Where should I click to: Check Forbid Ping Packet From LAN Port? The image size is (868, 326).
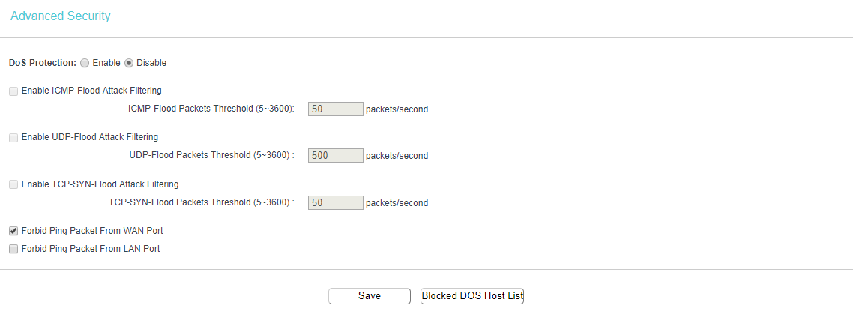coord(13,249)
